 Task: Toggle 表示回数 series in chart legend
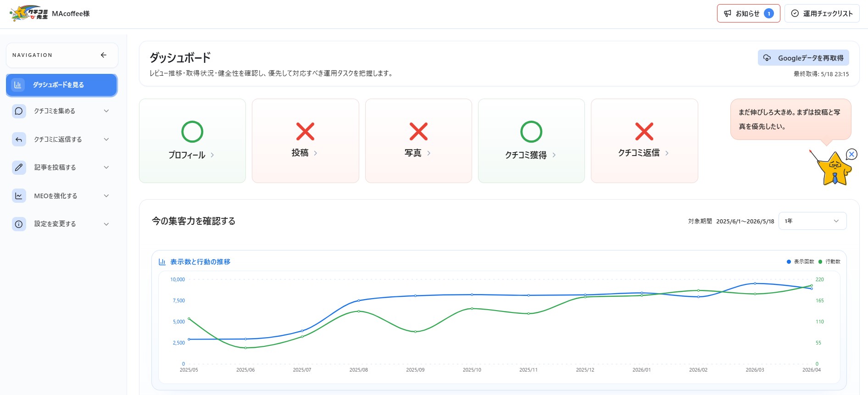coord(800,261)
